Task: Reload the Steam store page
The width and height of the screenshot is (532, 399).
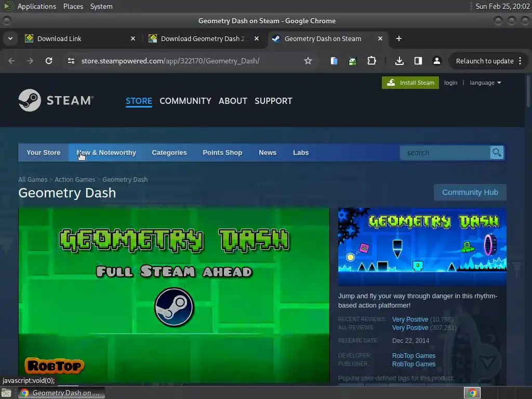Action: pyautogui.click(x=49, y=61)
